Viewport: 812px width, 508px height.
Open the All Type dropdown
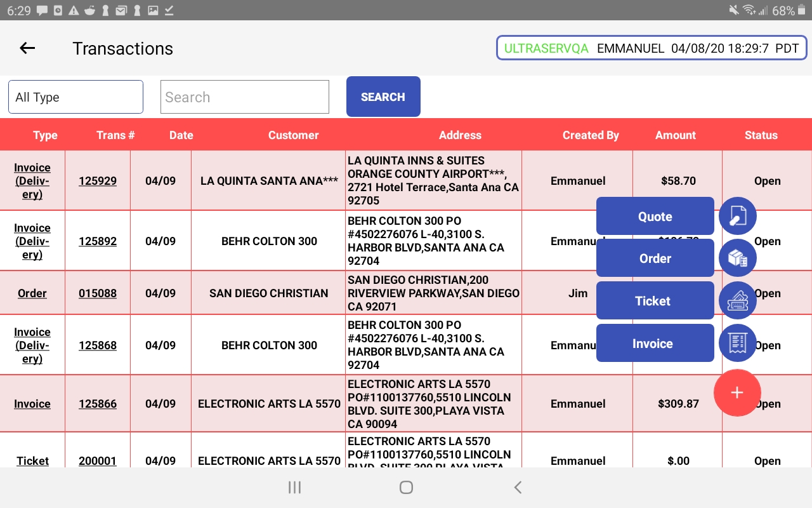click(x=75, y=97)
